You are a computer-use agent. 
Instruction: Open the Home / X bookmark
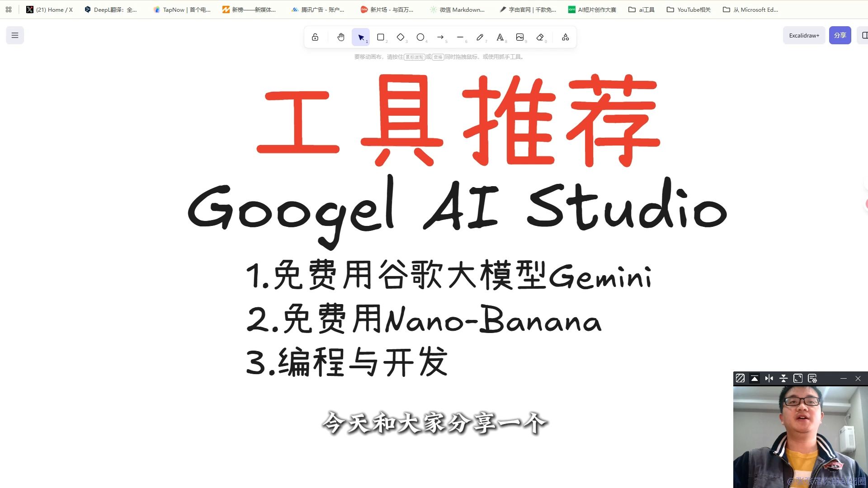tap(50, 9)
